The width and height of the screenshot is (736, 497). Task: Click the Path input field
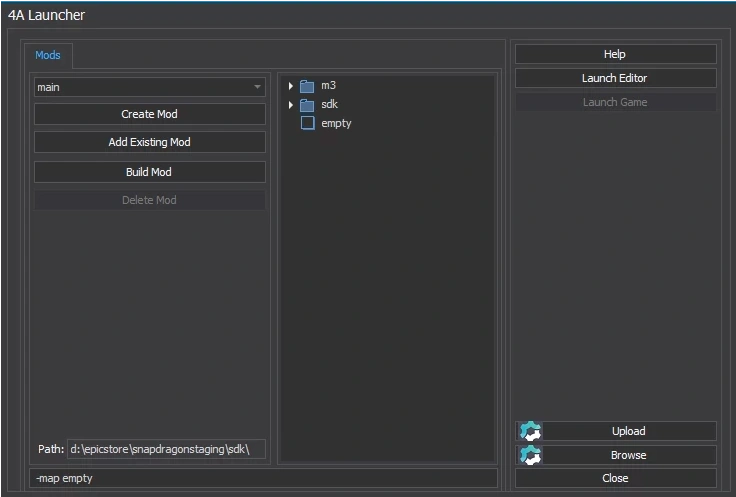[x=167, y=449]
